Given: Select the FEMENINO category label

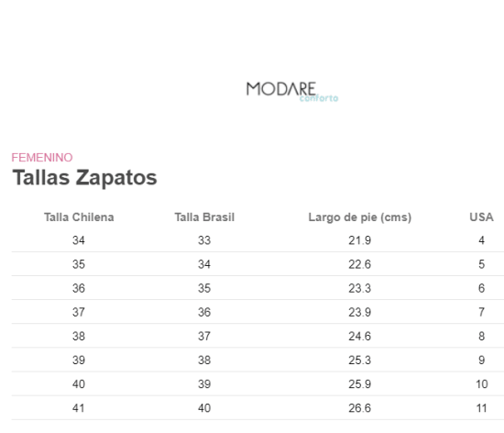Looking at the screenshot, I should coord(42,158).
